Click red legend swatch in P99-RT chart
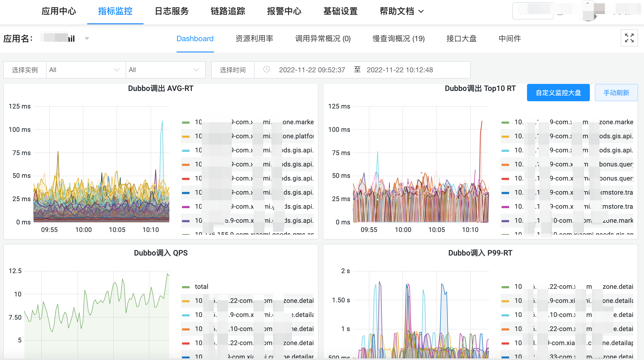Viewport: 644px width, 360px height. coord(505,343)
